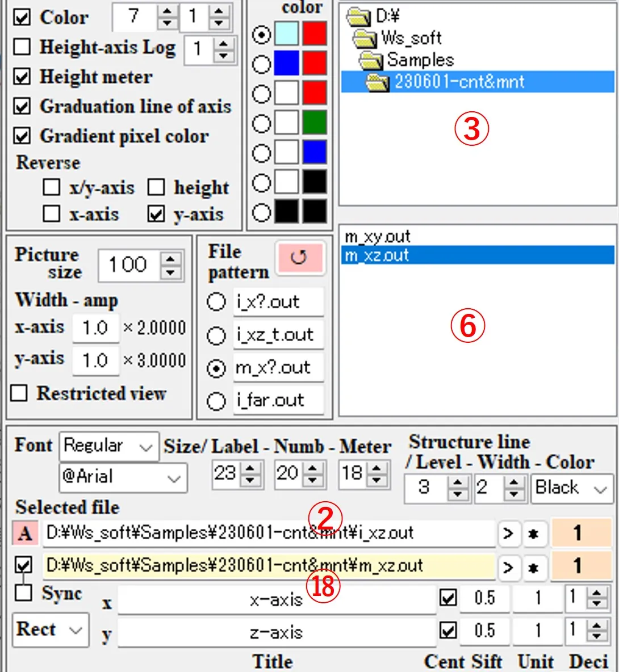Click y-axis width-amp input field
Screen dimensions: 619x672
click(95, 361)
